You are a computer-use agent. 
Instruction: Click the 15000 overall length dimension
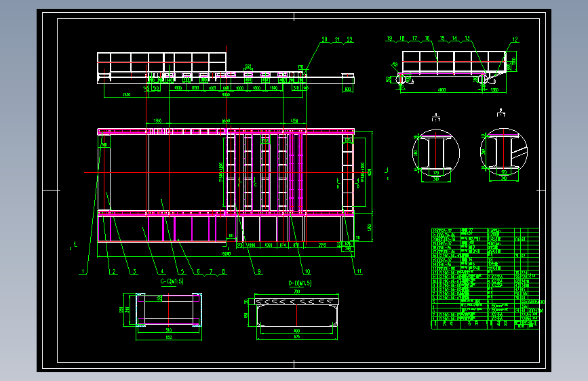click(226, 254)
